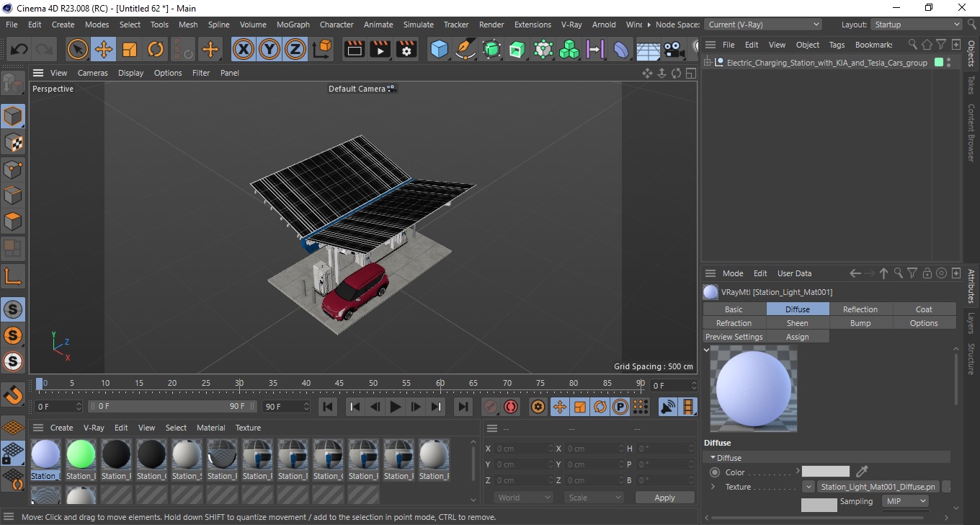This screenshot has width=980, height=525.
Task: Play animation forward
Action: (395, 407)
